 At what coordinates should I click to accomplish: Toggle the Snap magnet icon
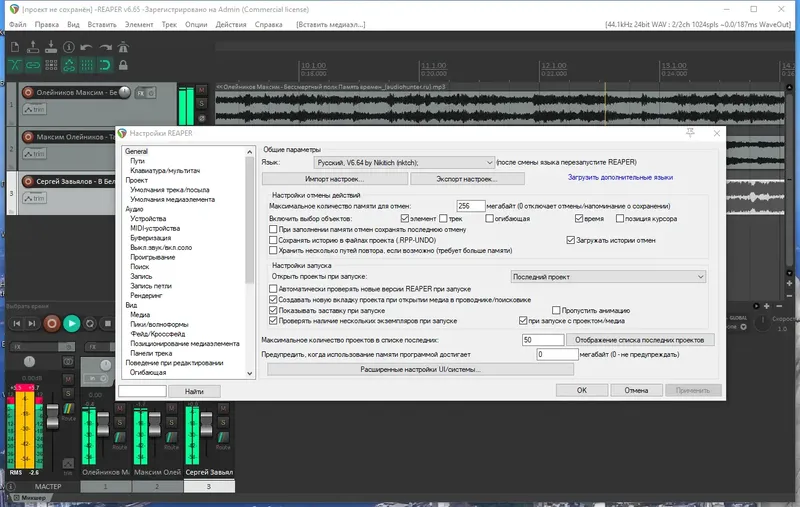point(105,65)
